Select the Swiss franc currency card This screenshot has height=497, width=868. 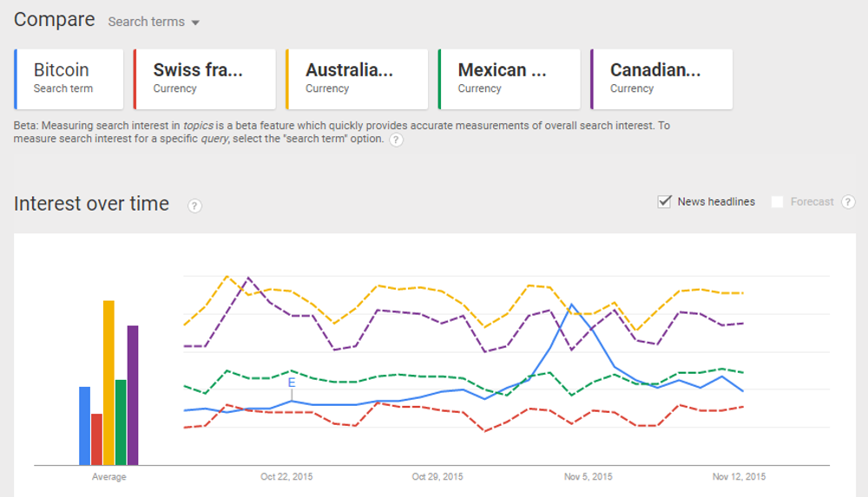pos(205,79)
